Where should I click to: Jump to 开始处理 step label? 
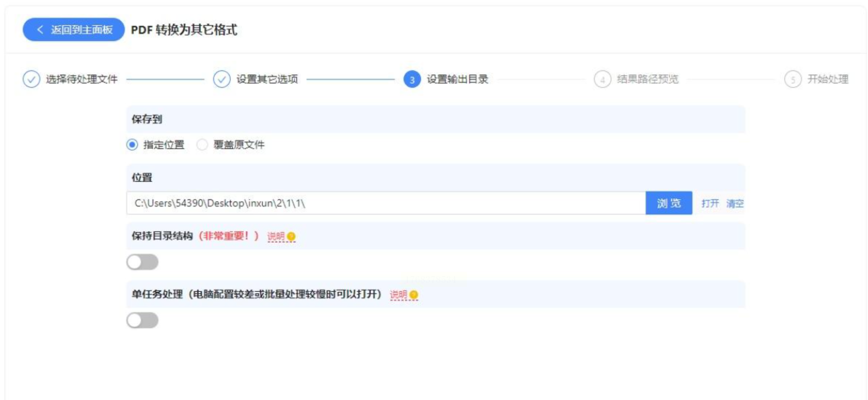pyautogui.click(x=828, y=79)
